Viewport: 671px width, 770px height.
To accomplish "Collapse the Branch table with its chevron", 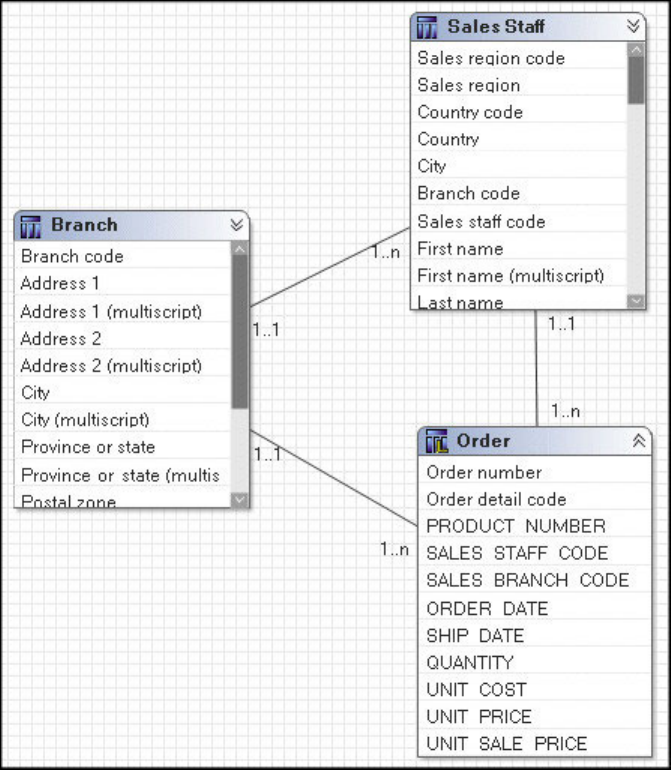I will pos(236,226).
